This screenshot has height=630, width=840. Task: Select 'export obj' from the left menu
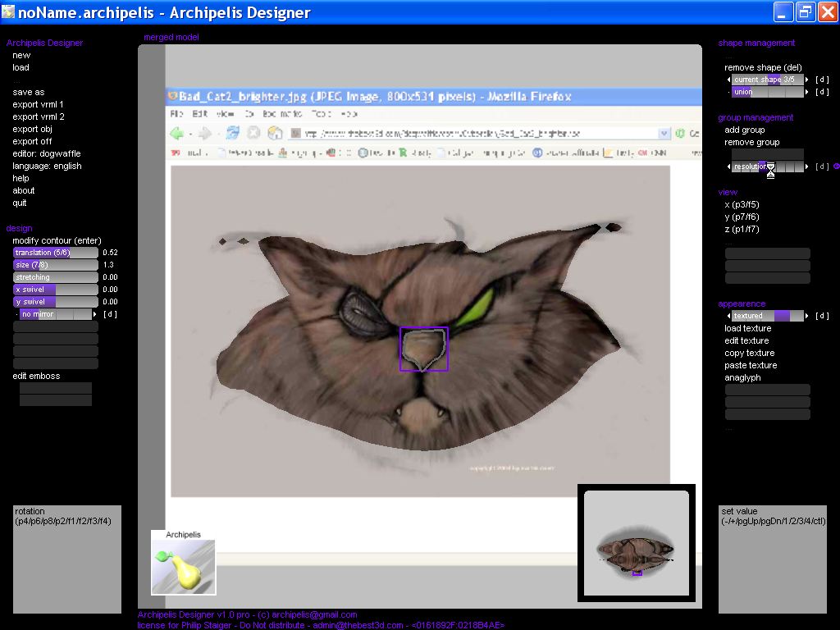(x=32, y=129)
